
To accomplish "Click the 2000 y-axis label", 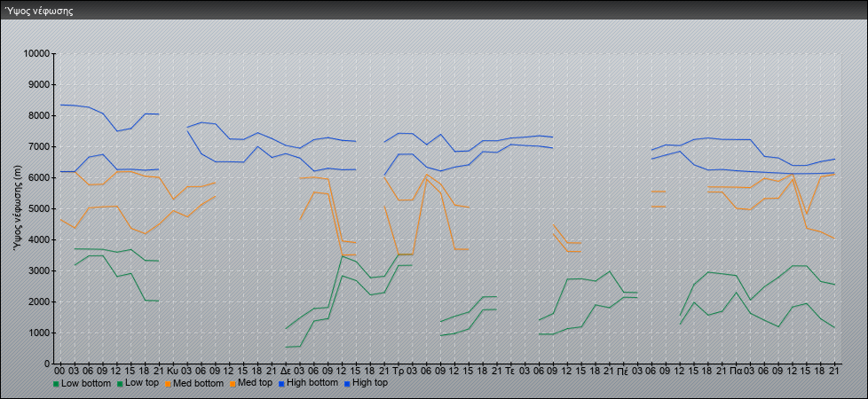I will pos(39,301).
